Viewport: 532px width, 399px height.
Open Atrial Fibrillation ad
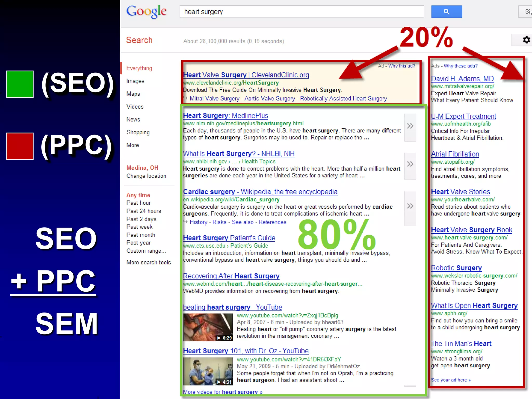click(455, 154)
